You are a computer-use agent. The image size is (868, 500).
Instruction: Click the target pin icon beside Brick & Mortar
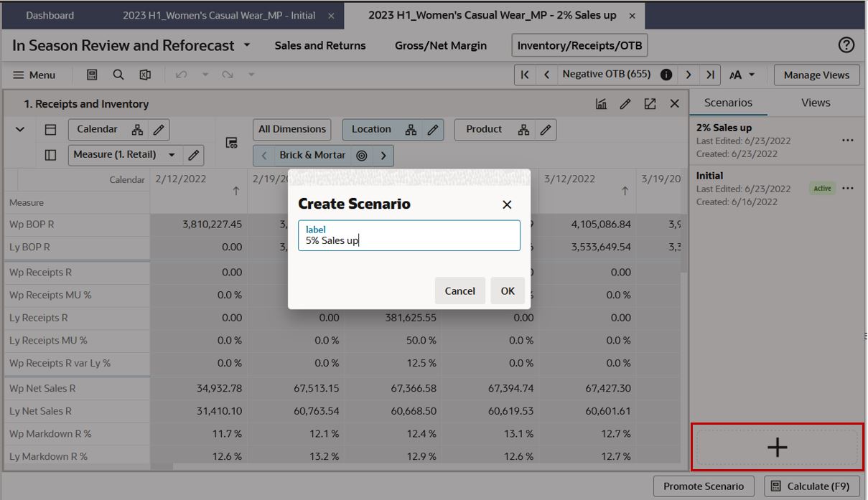pyautogui.click(x=360, y=155)
